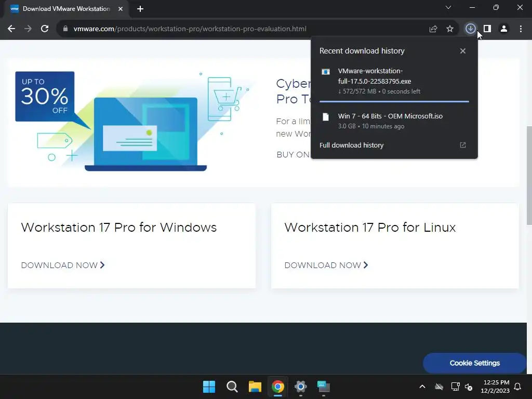Reload the VMware page

(45, 29)
